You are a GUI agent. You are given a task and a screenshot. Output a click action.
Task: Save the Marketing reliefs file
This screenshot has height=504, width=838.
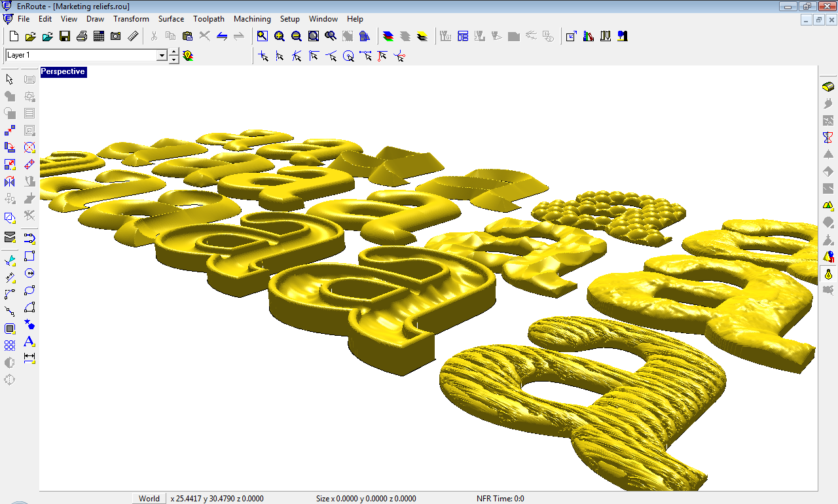[x=64, y=36]
